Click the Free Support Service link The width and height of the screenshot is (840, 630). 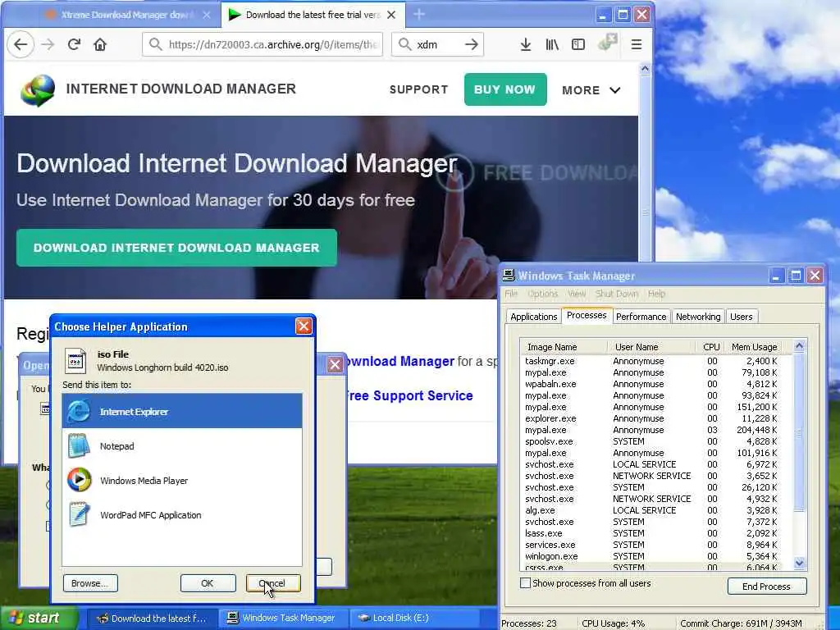pos(411,395)
